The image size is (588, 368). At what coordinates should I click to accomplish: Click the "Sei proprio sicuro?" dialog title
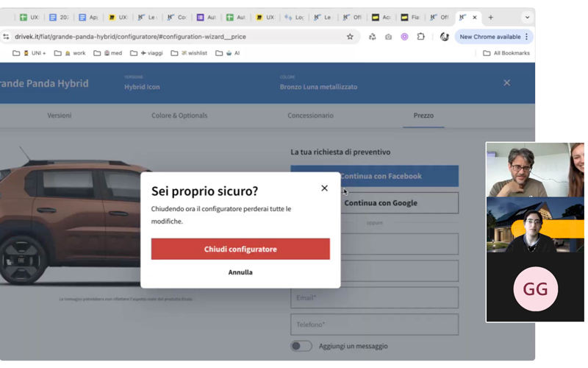204,191
